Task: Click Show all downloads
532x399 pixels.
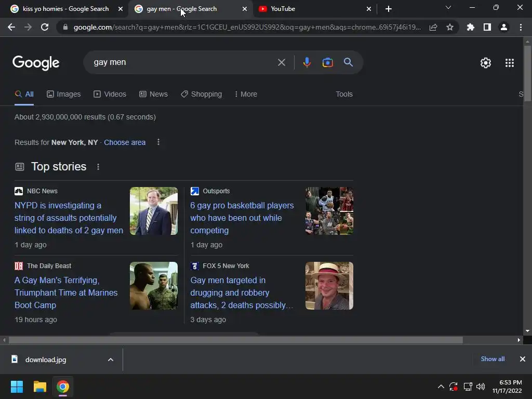Action: (x=493, y=359)
